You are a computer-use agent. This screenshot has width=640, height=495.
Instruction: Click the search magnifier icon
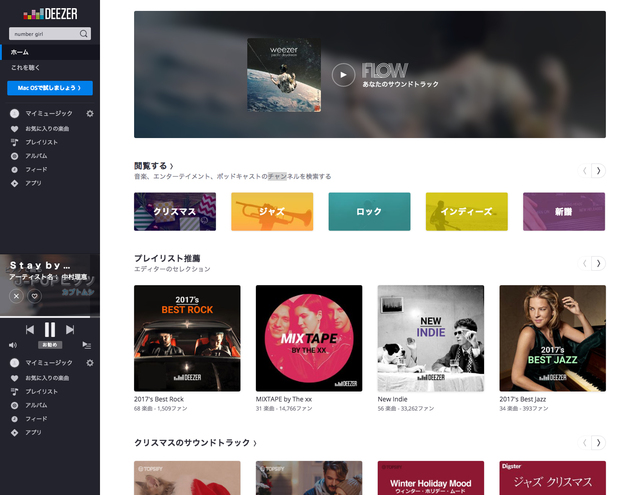click(x=84, y=34)
